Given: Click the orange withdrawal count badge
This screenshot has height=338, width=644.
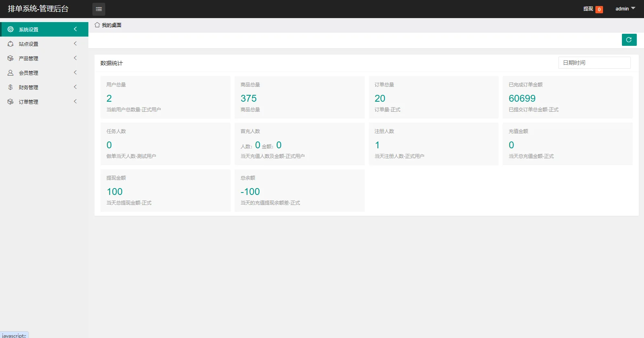Looking at the screenshot, I should [599, 9].
